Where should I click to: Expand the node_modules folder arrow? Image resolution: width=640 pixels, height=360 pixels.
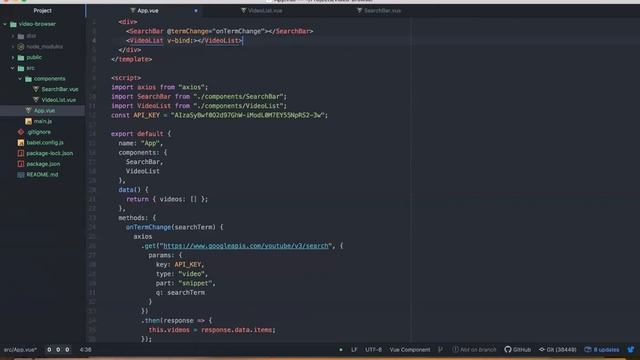13,47
